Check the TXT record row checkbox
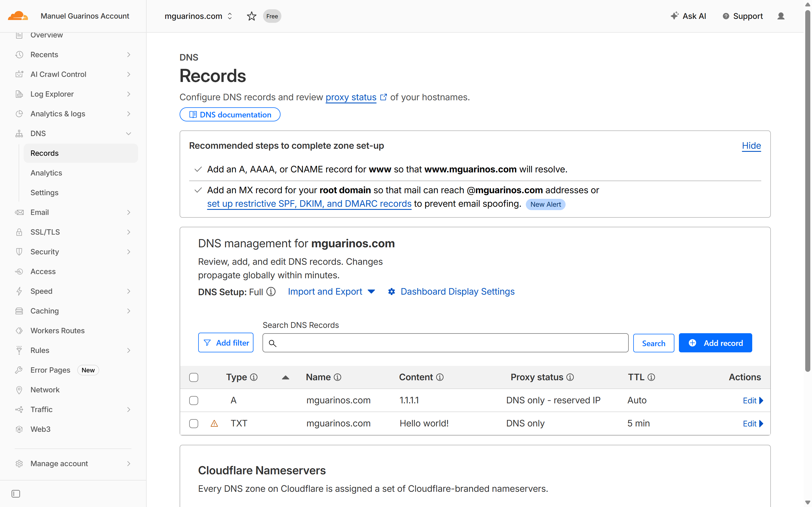The width and height of the screenshot is (812, 507). 194,424
